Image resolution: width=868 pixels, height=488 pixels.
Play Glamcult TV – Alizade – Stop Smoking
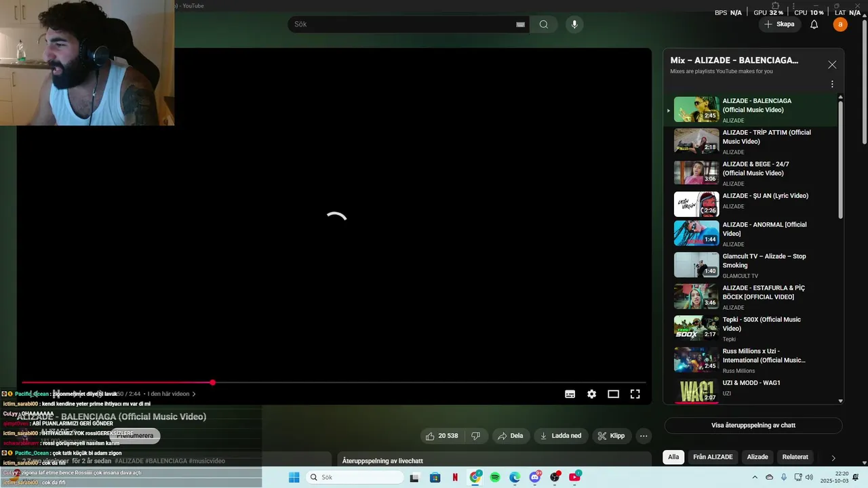[764, 261]
